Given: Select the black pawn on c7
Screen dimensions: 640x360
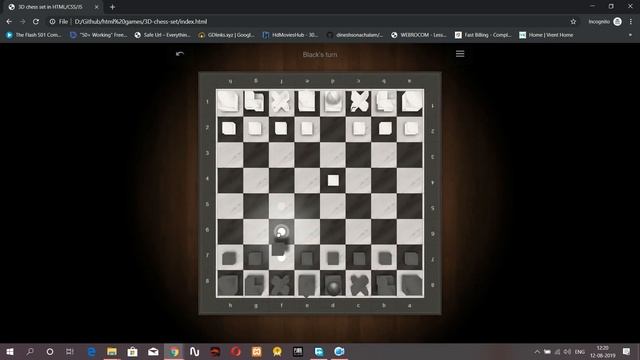Looking at the screenshot, I should 359,258.
